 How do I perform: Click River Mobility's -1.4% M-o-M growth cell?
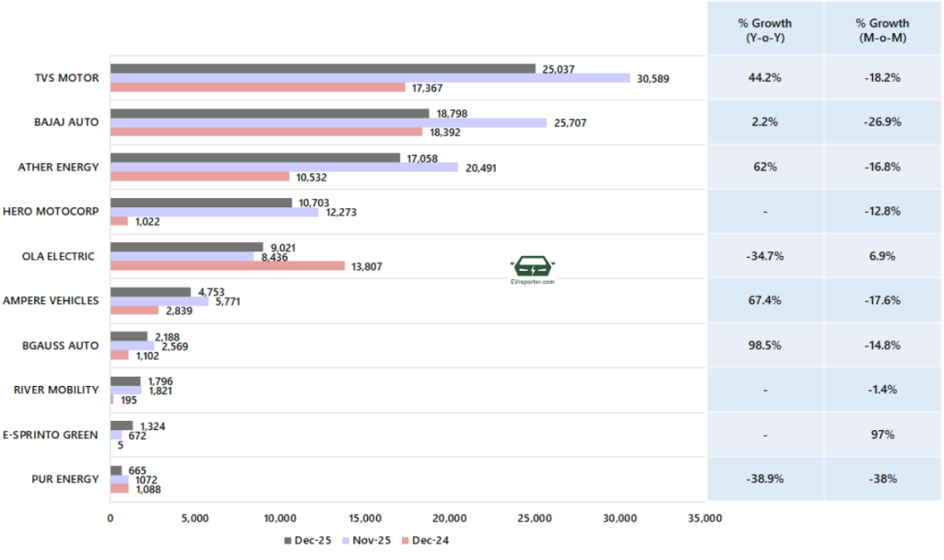[882, 390]
